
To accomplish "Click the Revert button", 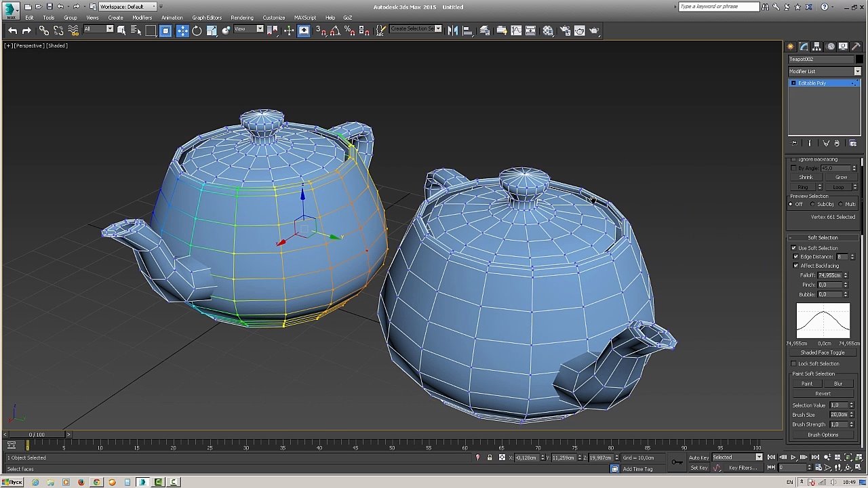I will (x=823, y=394).
